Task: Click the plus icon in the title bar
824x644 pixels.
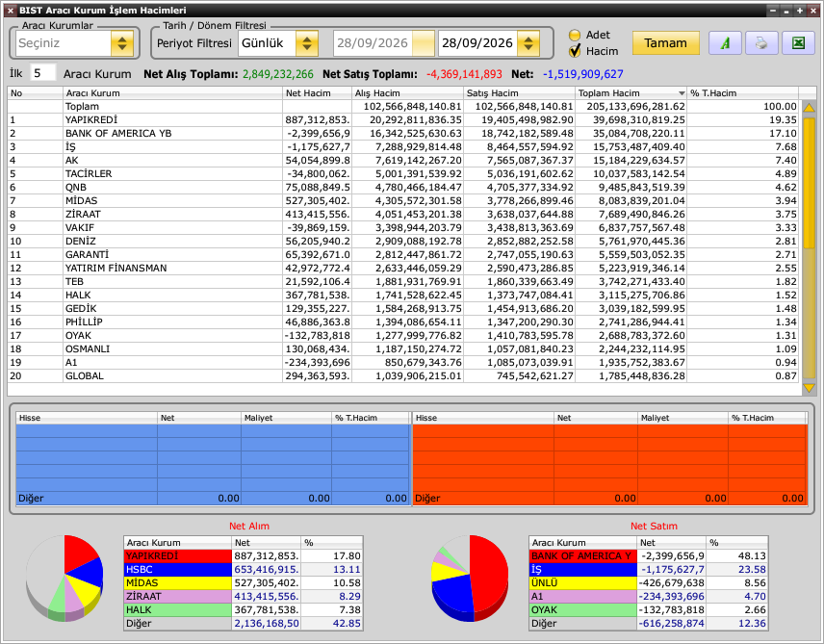Action: 800,10
